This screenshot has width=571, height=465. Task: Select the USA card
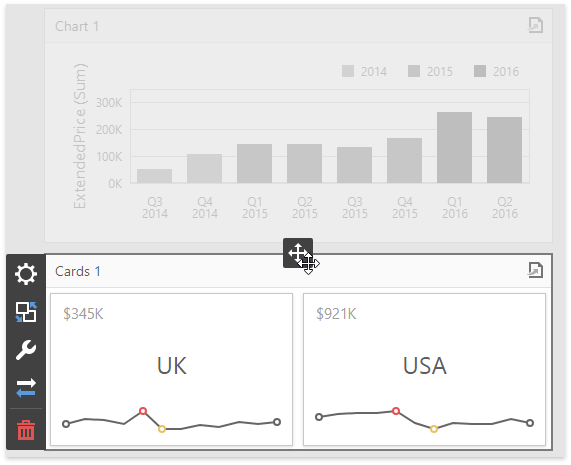[425, 369]
